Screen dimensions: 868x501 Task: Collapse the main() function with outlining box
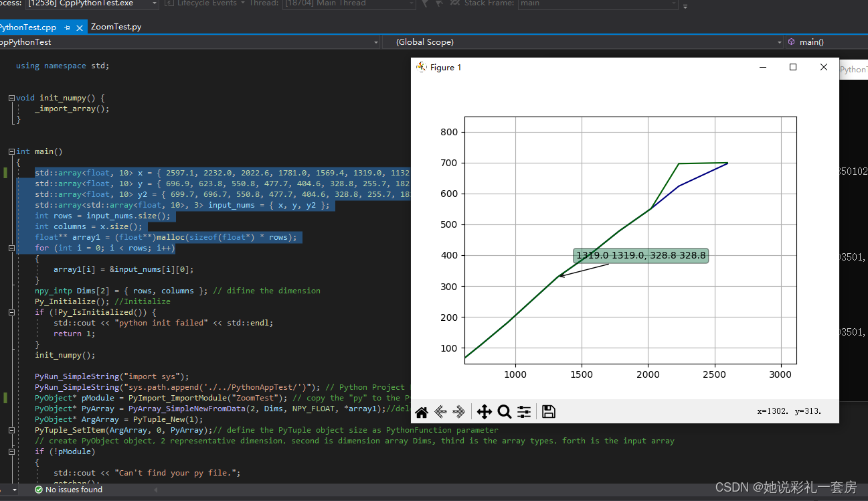coord(11,151)
